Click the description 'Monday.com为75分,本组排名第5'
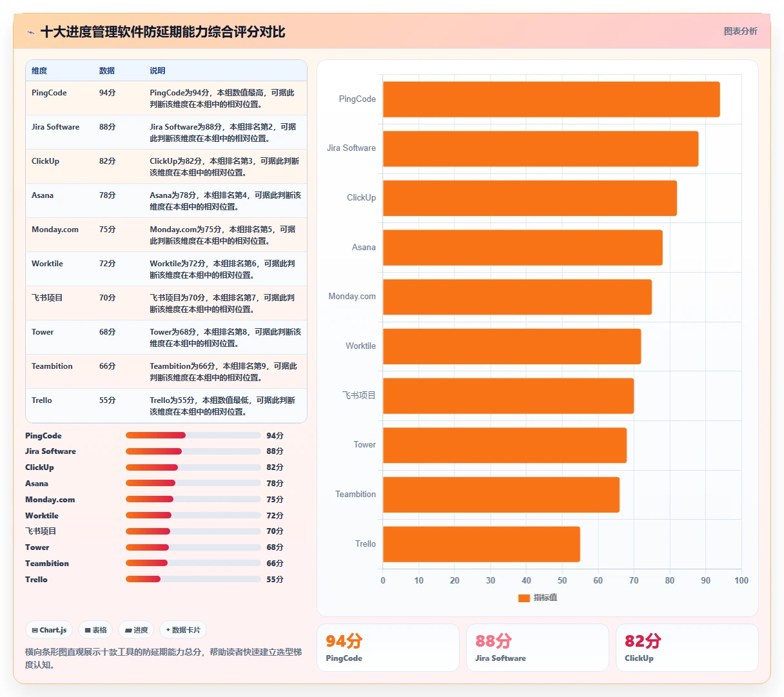Screen dimensions: 784x697 click(x=223, y=235)
